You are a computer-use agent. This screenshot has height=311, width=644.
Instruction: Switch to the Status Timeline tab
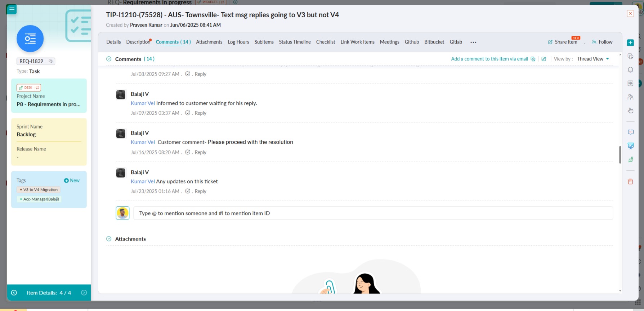pos(295,42)
